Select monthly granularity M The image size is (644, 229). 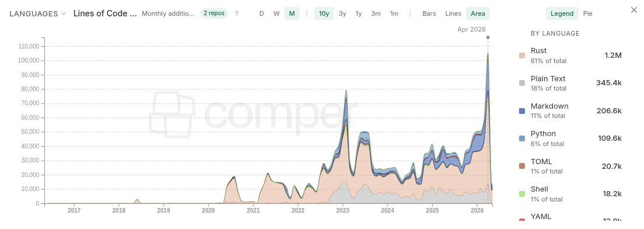291,13
